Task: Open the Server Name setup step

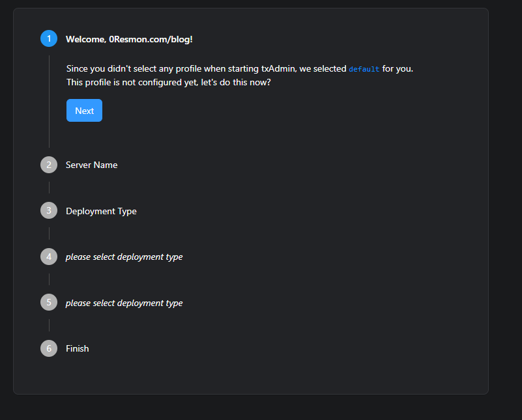Action: [91, 165]
